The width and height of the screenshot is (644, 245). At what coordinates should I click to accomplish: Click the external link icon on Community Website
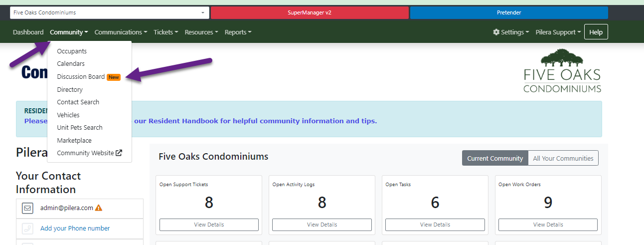119,153
